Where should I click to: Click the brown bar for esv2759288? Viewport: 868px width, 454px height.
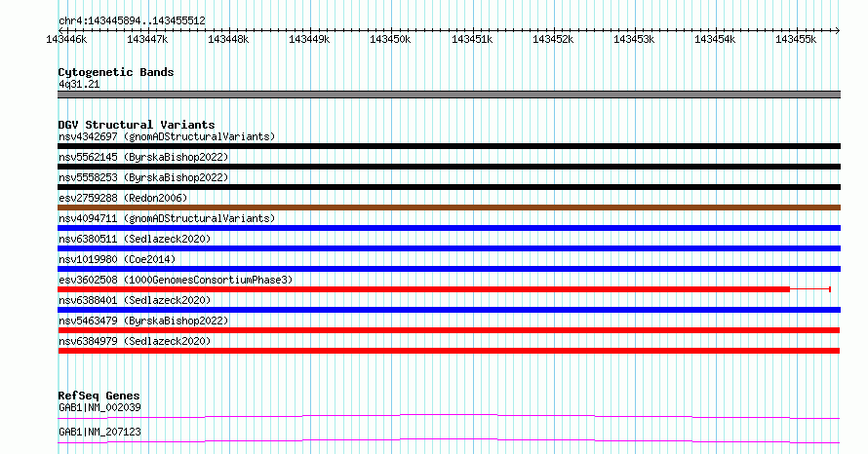(x=449, y=208)
